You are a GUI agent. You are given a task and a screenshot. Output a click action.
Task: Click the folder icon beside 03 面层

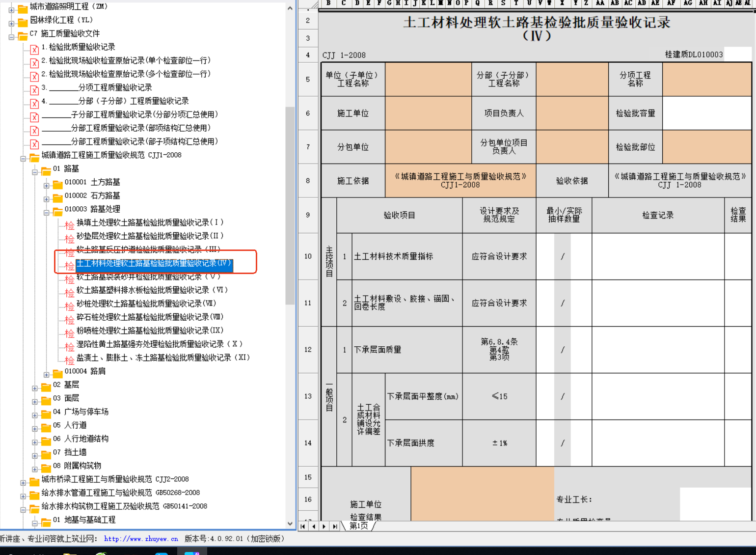tap(46, 400)
